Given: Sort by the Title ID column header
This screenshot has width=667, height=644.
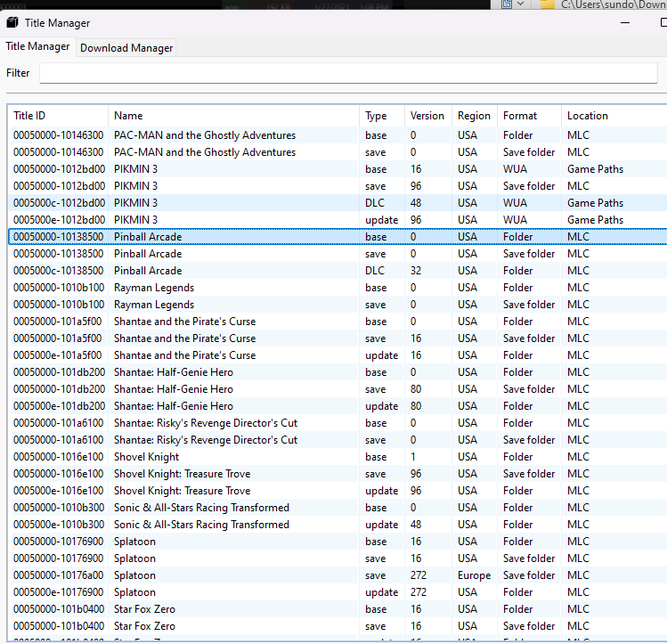Looking at the screenshot, I should pyautogui.click(x=57, y=116).
